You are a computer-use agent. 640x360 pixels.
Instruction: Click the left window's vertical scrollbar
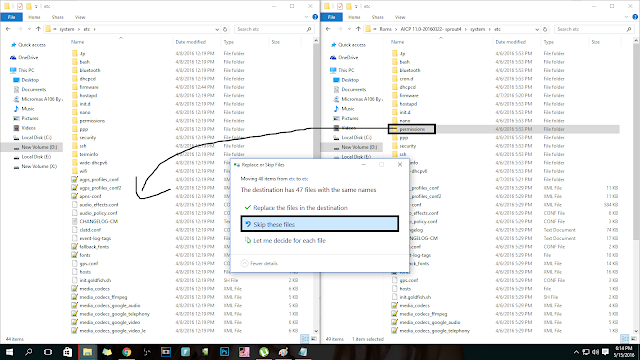pyautogui.click(x=316, y=185)
